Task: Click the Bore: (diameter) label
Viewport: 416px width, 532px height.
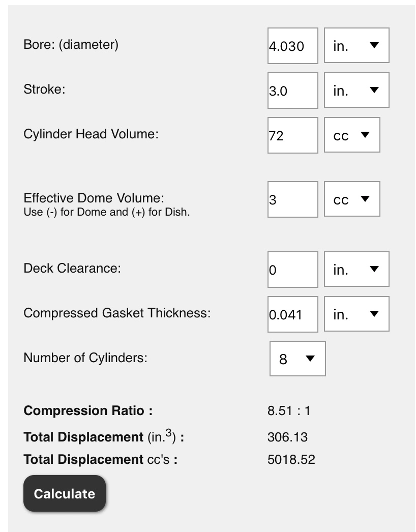Action: pyautogui.click(x=71, y=45)
